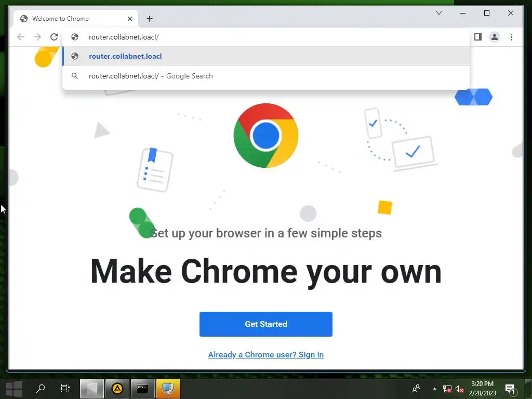
Task: Click the network status tray icon
Action: coord(447,389)
